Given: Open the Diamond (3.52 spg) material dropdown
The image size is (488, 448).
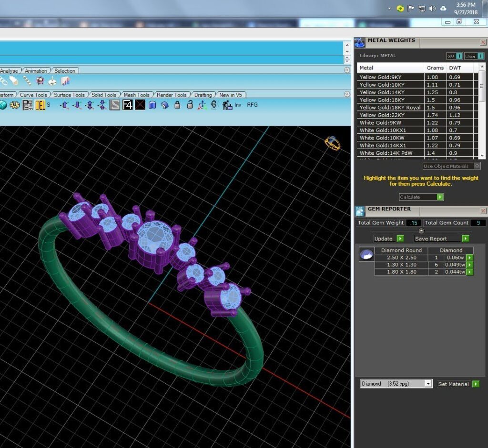Looking at the screenshot, I should [428, 384].
